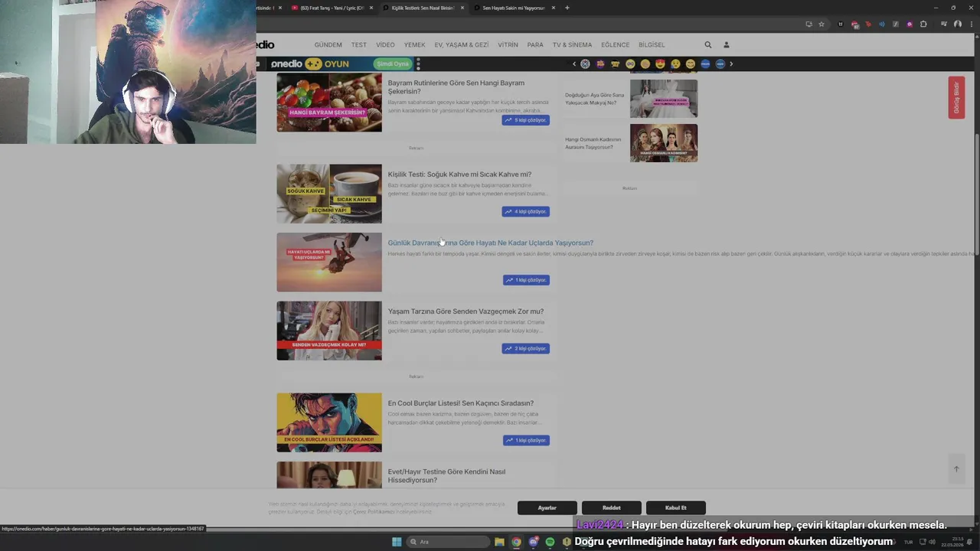Open the TEST menu item
The height and width of the screenshot is (551, 980).
tap(359, 45)
